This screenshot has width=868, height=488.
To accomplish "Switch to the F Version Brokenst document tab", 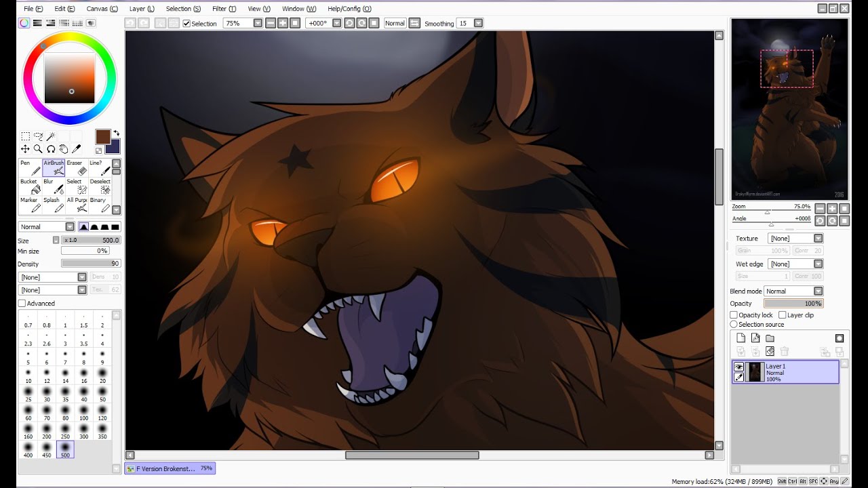I will coord(170,468).
